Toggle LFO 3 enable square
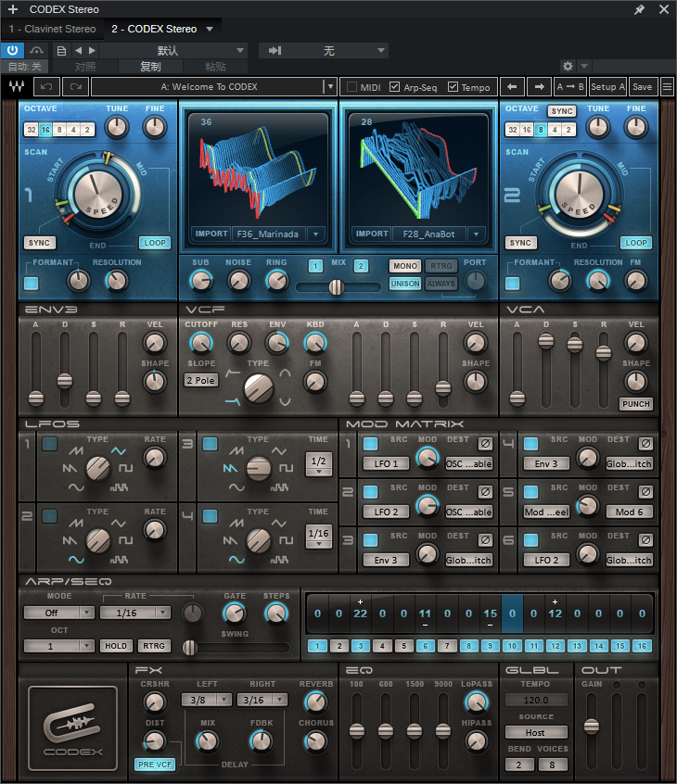The image size is (677, 784). click(x=211, y=444)
